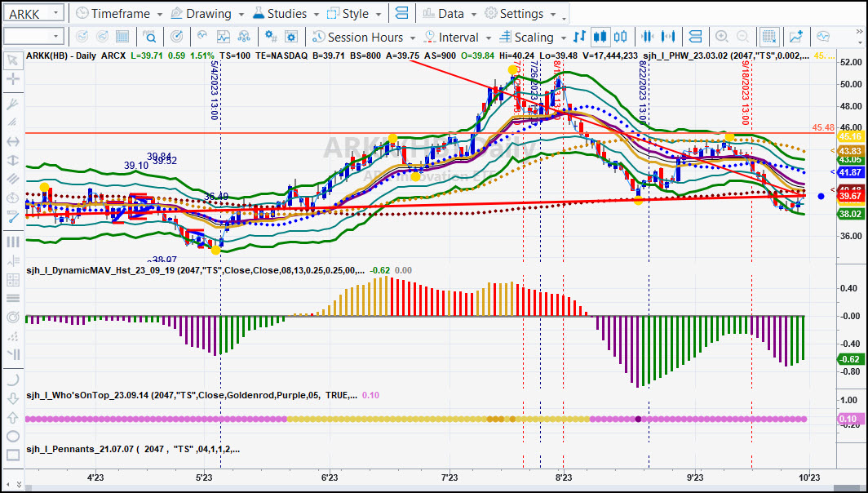Select the up arrow drawing tool
The height and width of the screenshot is (493, 868).
(12, 418)
